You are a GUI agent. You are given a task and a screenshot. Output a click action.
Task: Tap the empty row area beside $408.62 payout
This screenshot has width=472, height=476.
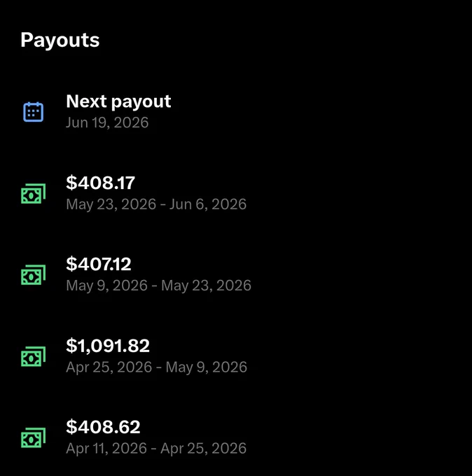tap(359, 437)
